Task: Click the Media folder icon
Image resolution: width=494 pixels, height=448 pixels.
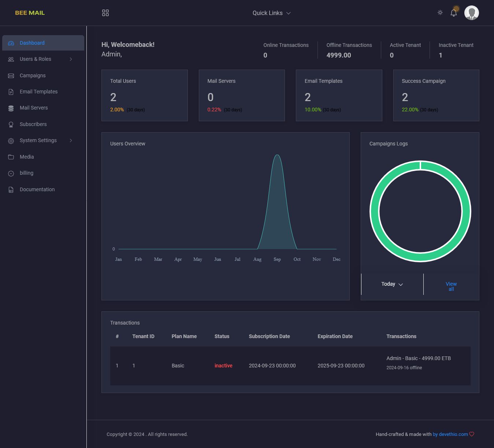Action: 11,157
